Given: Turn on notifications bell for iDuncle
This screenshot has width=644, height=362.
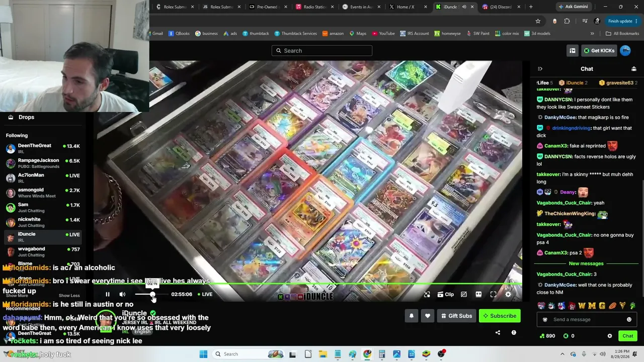Looking at the screenshot, I should coord(412,316).
